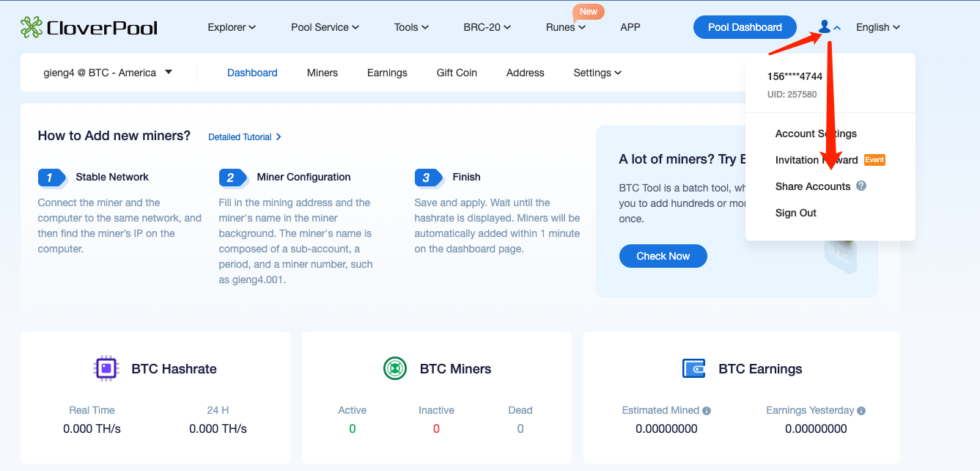The width and height of the screenshot is (980, 471).
Task: Open the Address tab
Action: pos(526,73)
